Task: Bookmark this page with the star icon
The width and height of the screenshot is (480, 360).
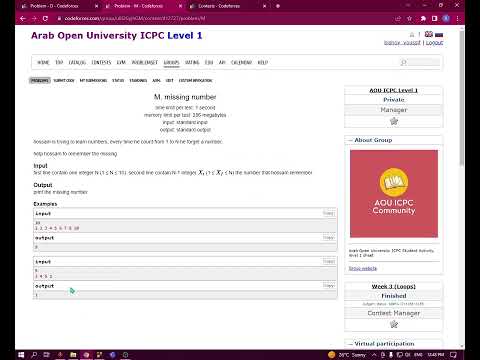Action: (410, 19)
